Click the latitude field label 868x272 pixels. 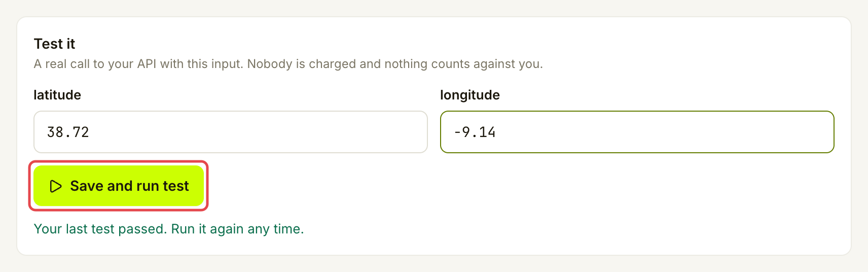click(57, 95)
